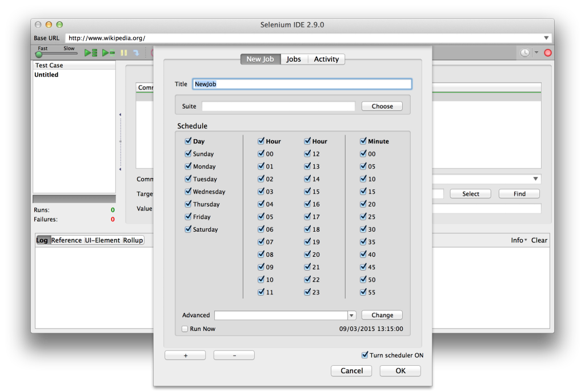Open the Rollup tab
Image resolution: width=585 pixels, height=392 pixels.
(x=133, y=240)
